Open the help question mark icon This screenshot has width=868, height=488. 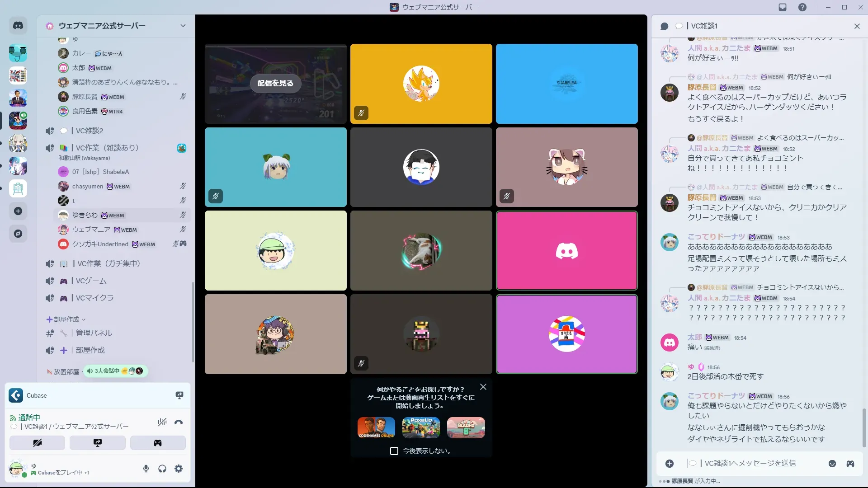[x=802, y=7]
